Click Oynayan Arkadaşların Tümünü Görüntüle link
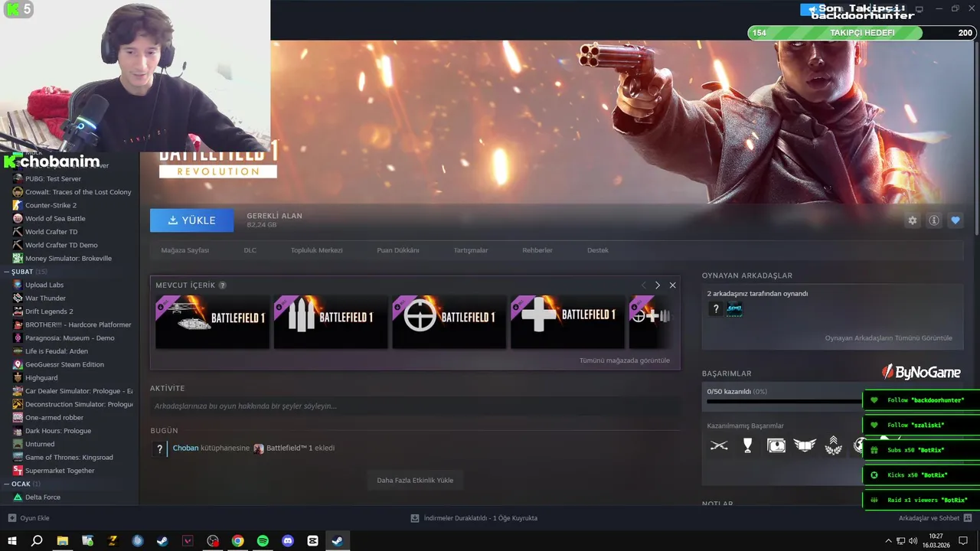The image size is (980, 551). coord(888,338)
